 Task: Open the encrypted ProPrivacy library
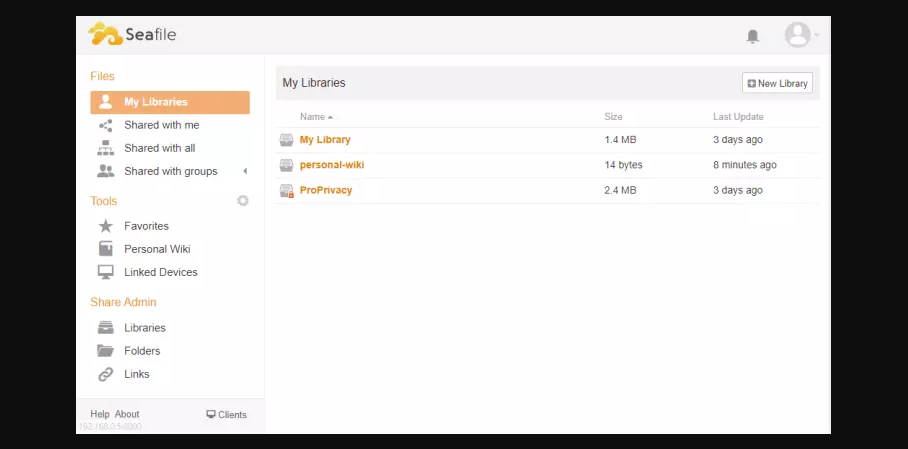[326, 190]
